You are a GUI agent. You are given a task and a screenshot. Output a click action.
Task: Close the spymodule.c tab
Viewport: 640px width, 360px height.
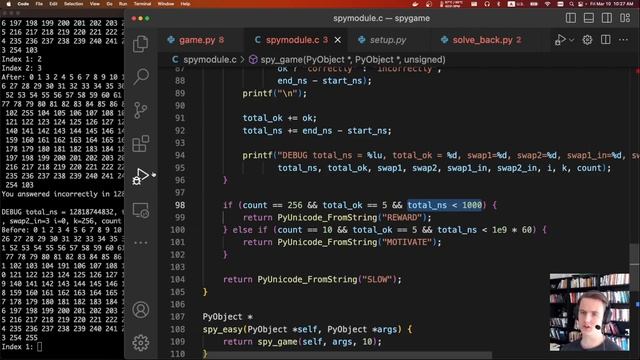tap(338, 40)
